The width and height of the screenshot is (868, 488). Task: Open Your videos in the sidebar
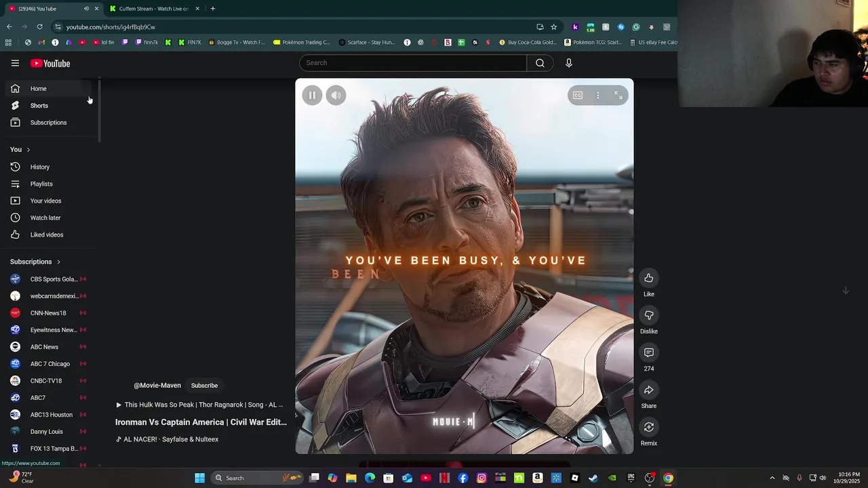49,201
